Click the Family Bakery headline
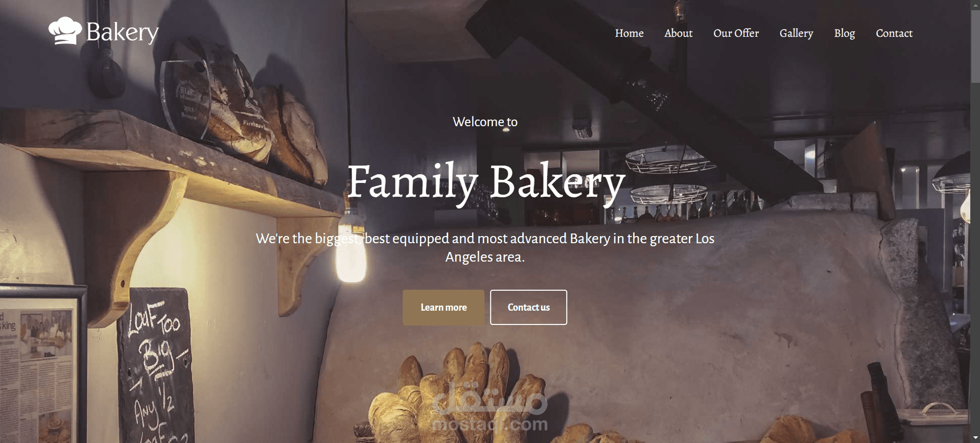The height and width of the screenshot is (443, 980). (x=486, y=182)
